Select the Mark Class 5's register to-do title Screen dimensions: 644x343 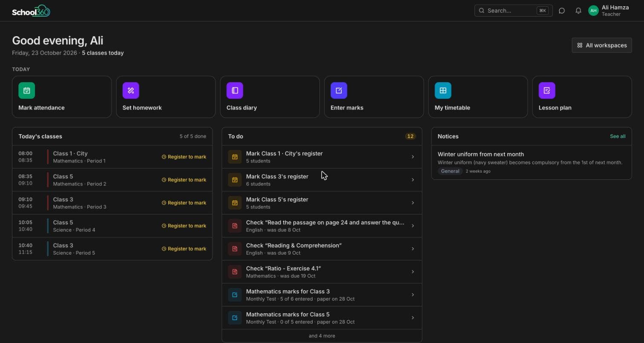coord(277,199)
